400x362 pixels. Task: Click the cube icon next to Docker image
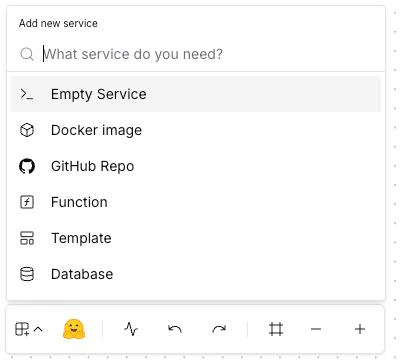27,130
